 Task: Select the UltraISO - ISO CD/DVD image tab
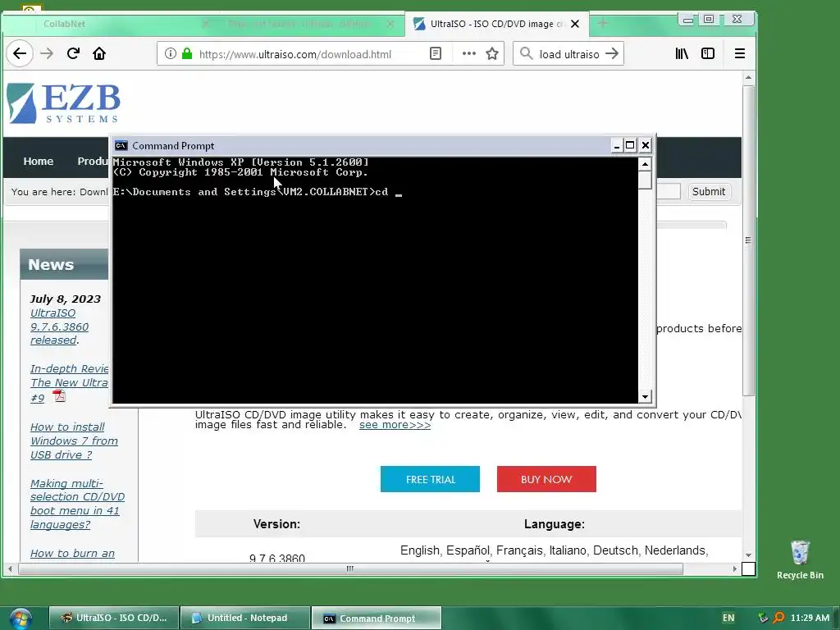click(x=496, y=24)
